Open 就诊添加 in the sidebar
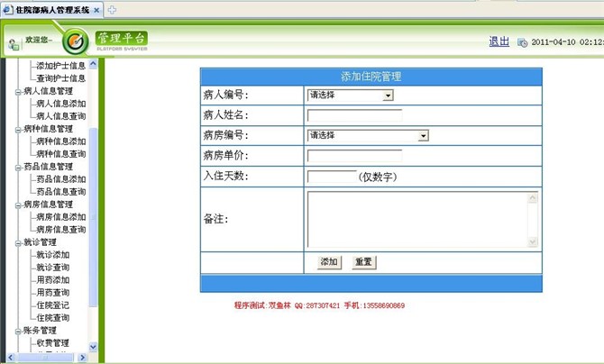 [53, 255]
